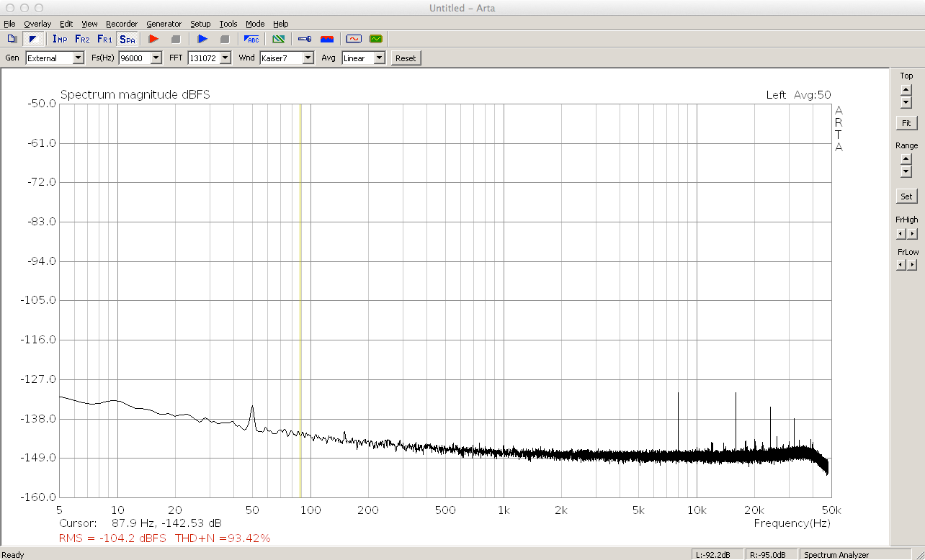This screenshot has height=560, width=925.
Task: Switch to Fr1 single-channel frequency response mode
Action: pyautogui.click(x=104, y=39)
